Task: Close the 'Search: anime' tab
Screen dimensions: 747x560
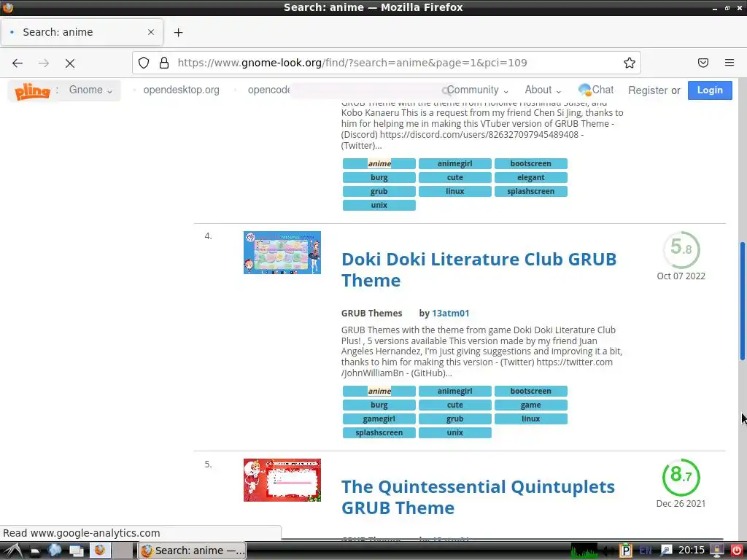Action: coord(150,32)
